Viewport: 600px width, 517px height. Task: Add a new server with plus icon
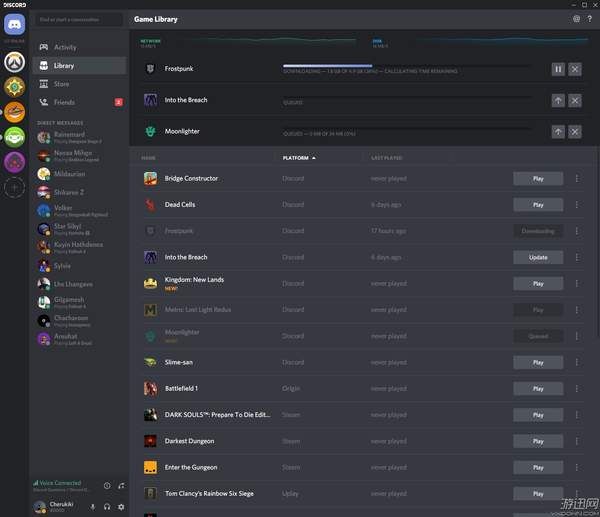pos(15,188)
